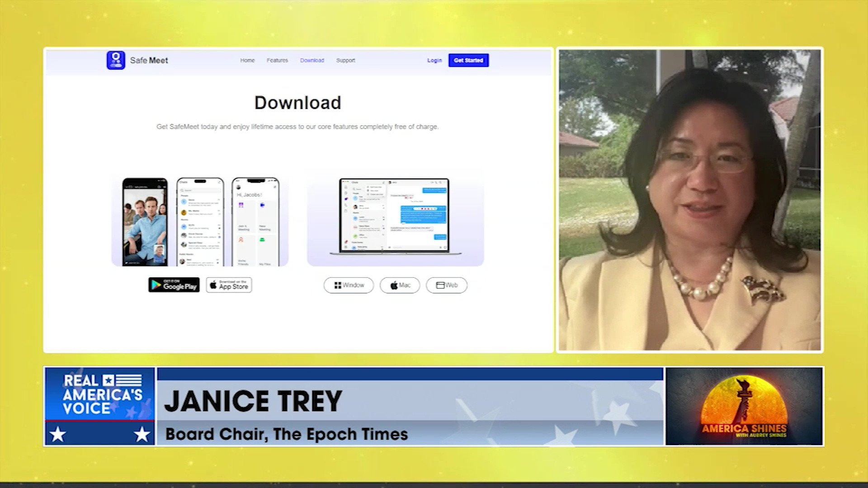The width and height of the screenshot is (868, 488).
Task: Click the Login link
Action: [x=434, y=60]
